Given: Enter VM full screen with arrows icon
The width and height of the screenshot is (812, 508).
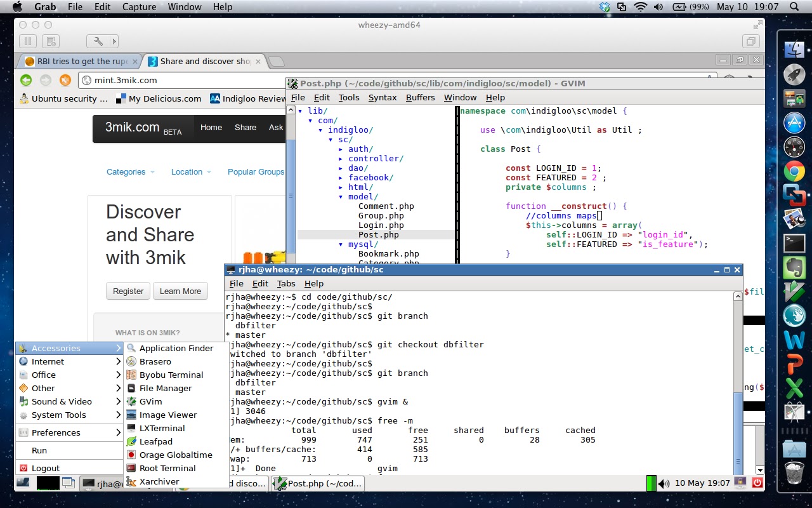Looking at the screenshot, I should tap(757, 25).
